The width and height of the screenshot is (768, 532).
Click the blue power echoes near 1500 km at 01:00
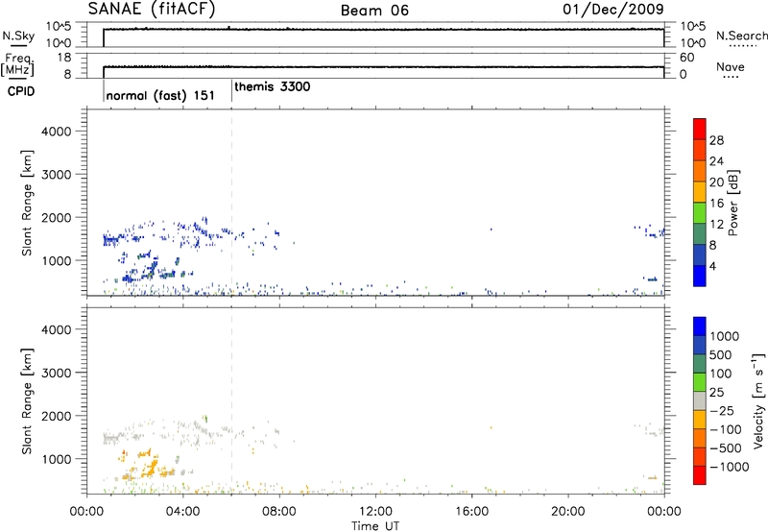(x=110, y=239)
